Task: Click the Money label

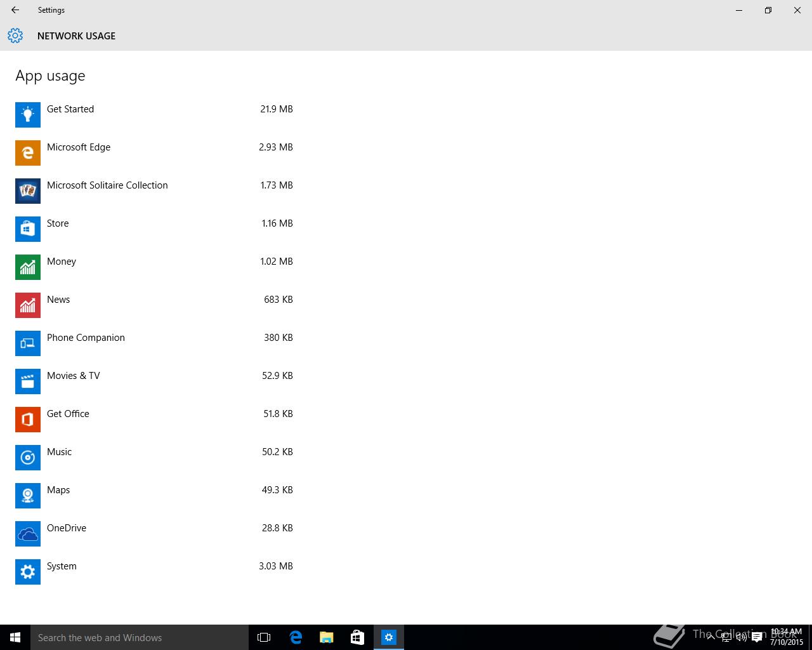Action: (62, 262)
